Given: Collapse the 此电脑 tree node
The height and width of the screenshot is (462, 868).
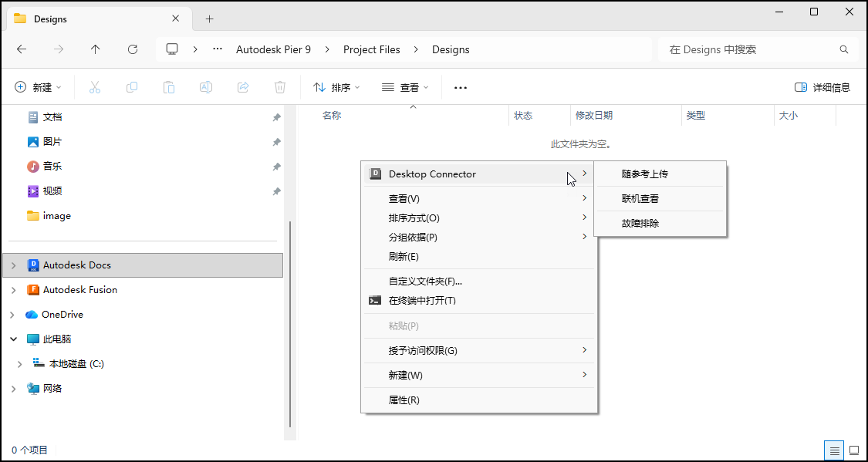Looking at the screenshot, I should [14, 339].
